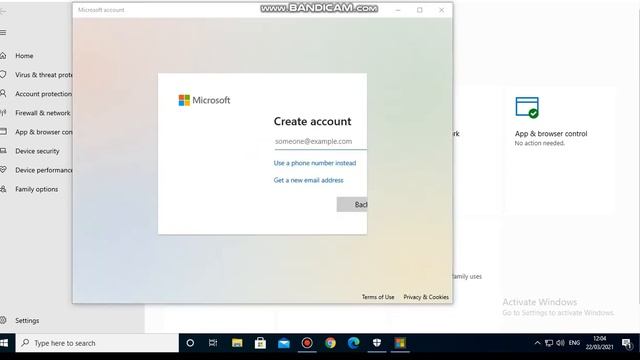Image resolution: width=640 pixels, height=360 pixels.
Task: Select Device security sidebar item
Action: coord(37,151)
